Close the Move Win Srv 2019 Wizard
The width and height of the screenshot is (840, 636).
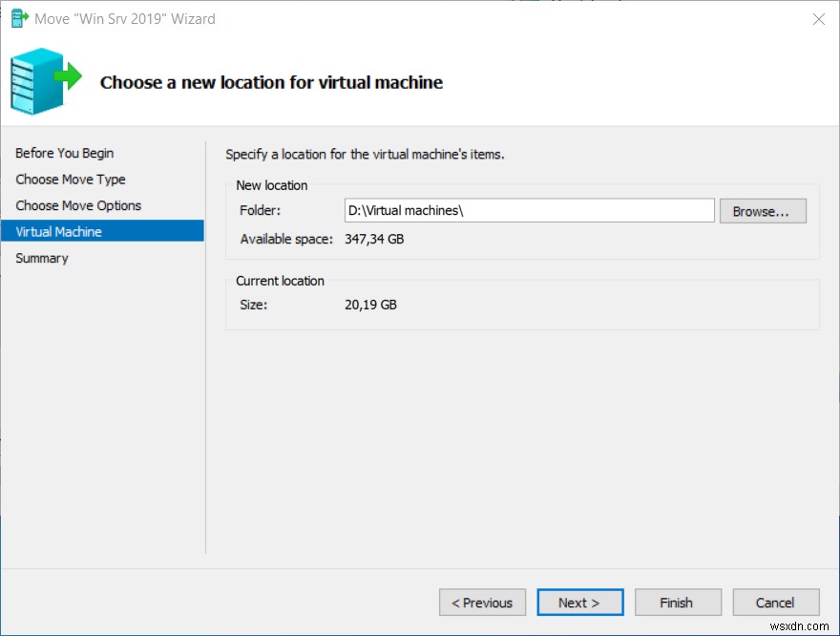click(x=818, y=19)
